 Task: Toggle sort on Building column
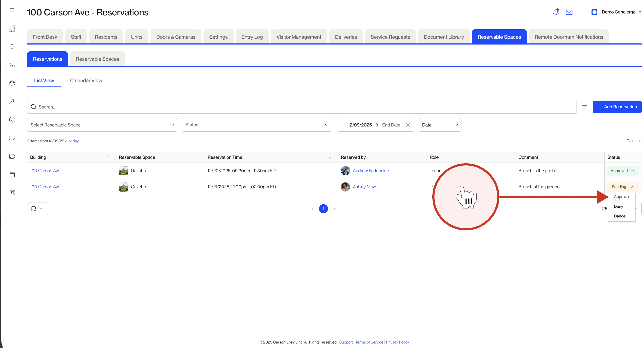pyautogui.click(x=108, y=157)
